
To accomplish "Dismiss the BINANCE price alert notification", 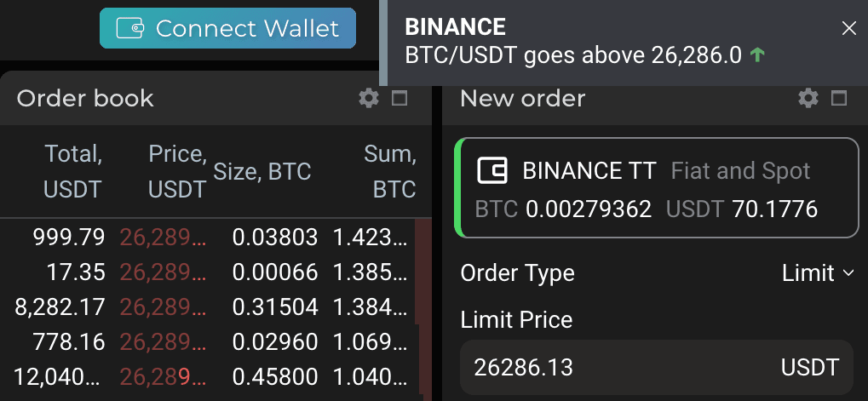I will [848, 29].
